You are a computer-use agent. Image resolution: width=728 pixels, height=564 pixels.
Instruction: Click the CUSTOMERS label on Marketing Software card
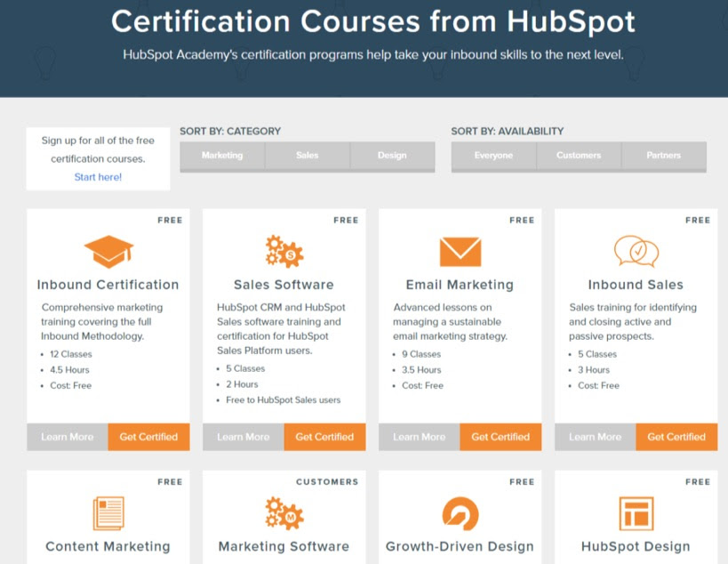tap(327, 482)
